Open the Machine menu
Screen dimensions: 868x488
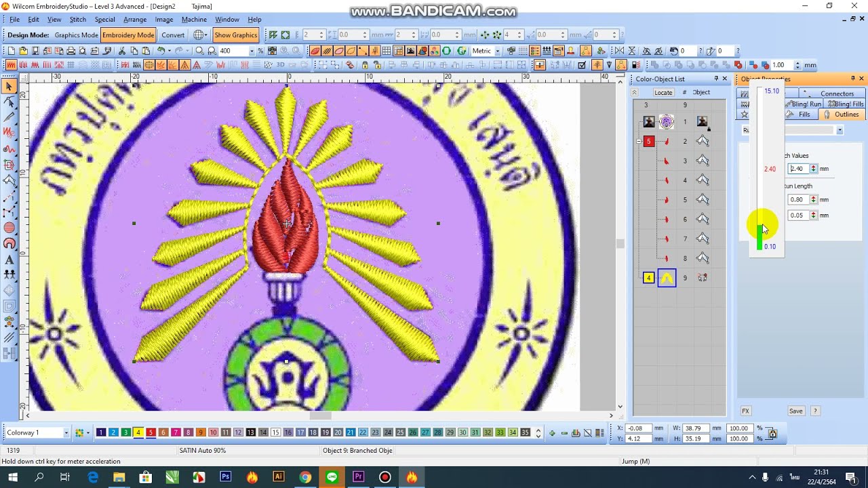coord(194,20)
